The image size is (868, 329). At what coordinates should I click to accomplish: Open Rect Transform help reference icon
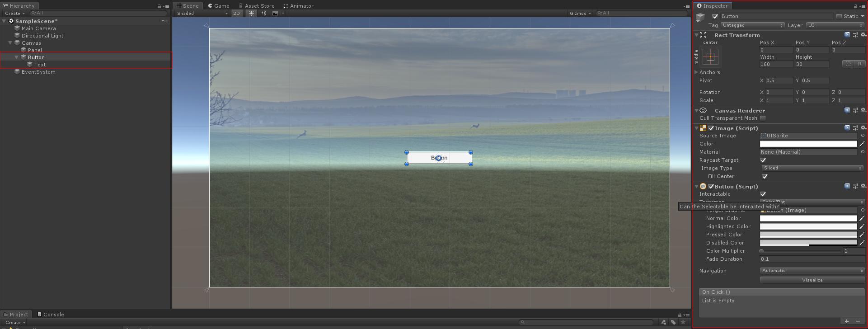pos(847,35)
